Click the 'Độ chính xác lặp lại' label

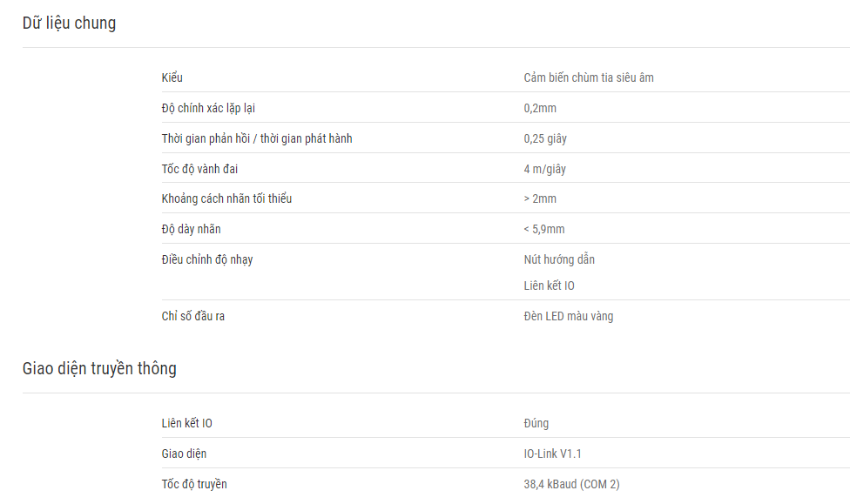tap(208, 109)
